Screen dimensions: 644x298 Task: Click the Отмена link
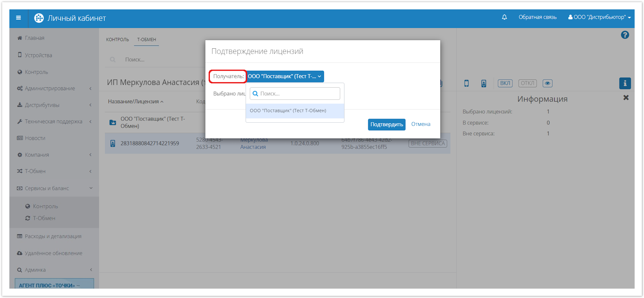(421, 124)
